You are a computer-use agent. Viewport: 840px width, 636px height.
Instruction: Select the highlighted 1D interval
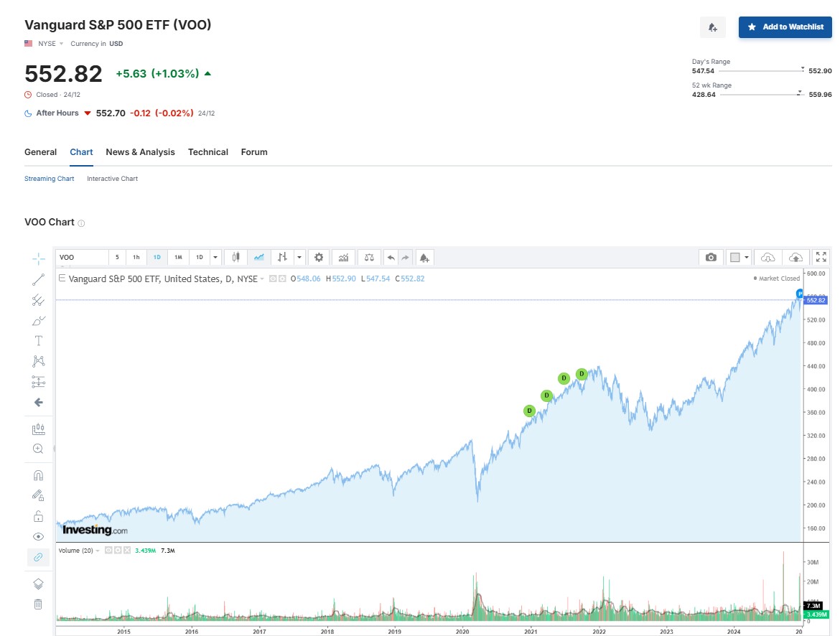click(x=157, y=257)
